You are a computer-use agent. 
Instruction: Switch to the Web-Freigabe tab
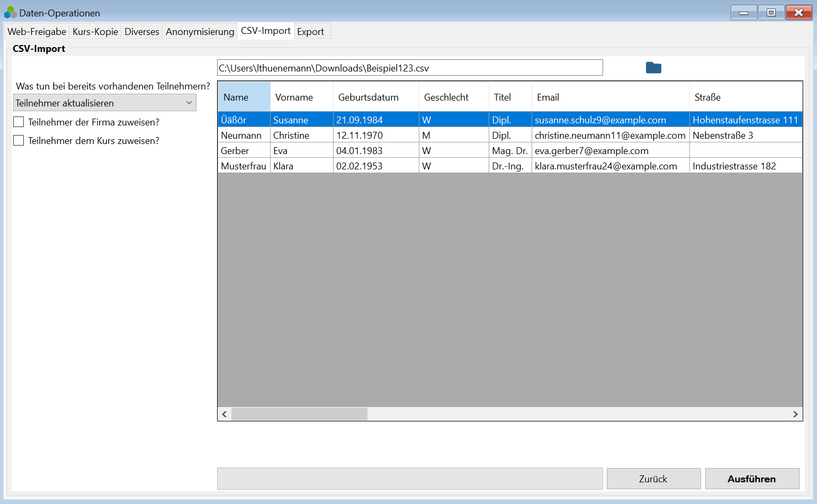[37, 32]
